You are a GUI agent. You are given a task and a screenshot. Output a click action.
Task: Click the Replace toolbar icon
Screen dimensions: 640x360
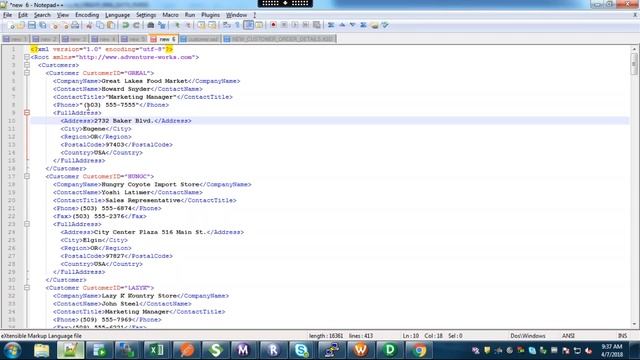tap(162, 25)
